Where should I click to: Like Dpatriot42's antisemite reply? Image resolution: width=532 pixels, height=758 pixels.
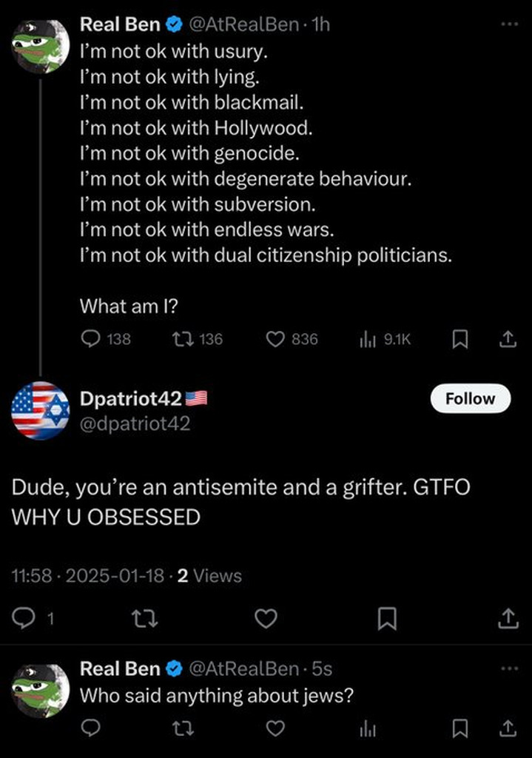[266, 619]
